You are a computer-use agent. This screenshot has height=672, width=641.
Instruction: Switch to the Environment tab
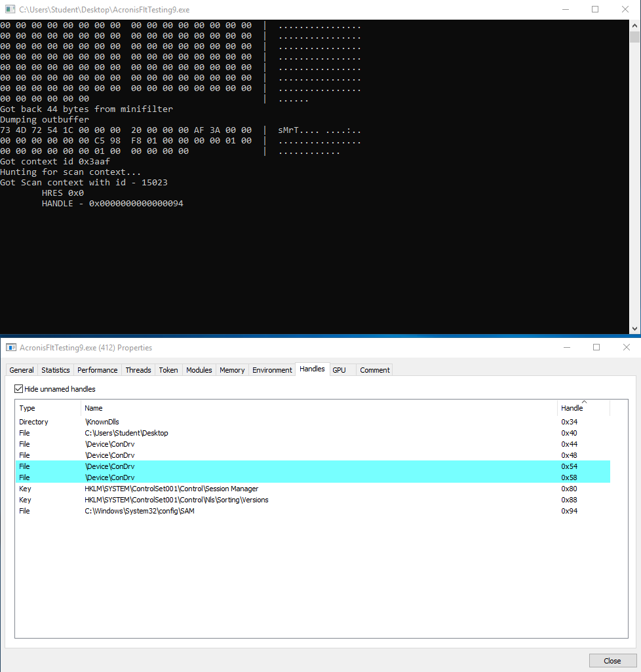[x=272, y=370]
